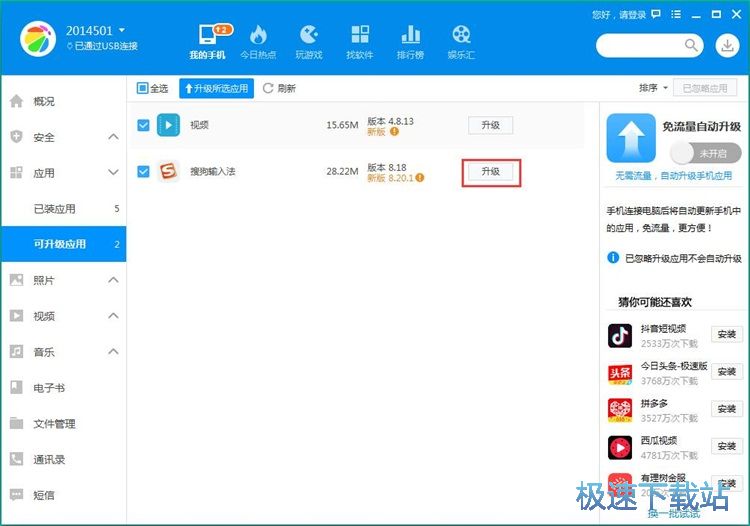Click the 换一批试试 refresh link
Viewport: 750px width, 526px height.
(673, 514)
